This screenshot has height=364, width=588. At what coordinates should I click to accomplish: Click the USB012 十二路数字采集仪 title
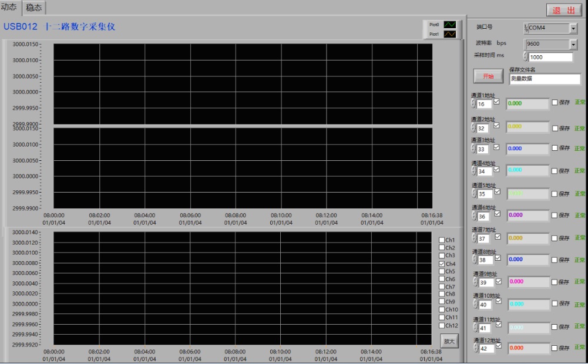tap(59, 26)
